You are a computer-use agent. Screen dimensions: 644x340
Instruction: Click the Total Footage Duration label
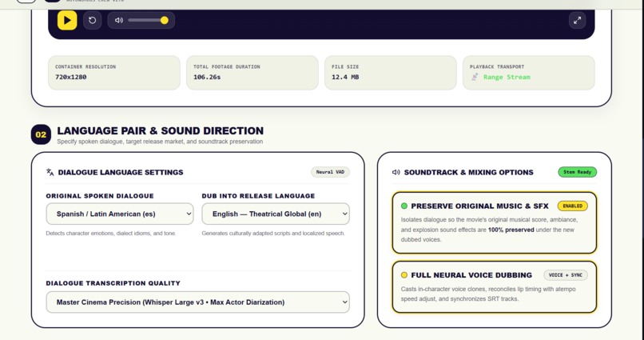tap(227, 66)
